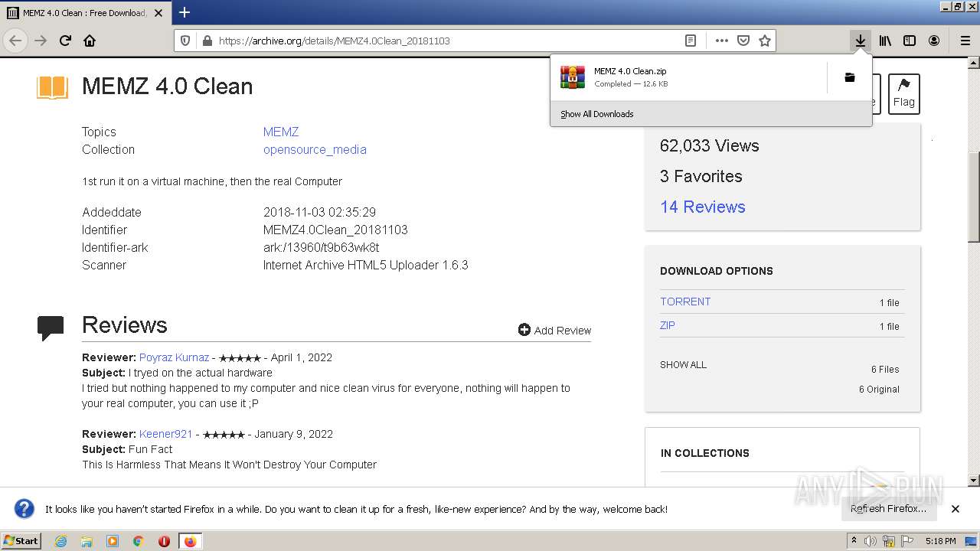Switch to the MEMZ 4.0 Clean tab

[84, 12]
